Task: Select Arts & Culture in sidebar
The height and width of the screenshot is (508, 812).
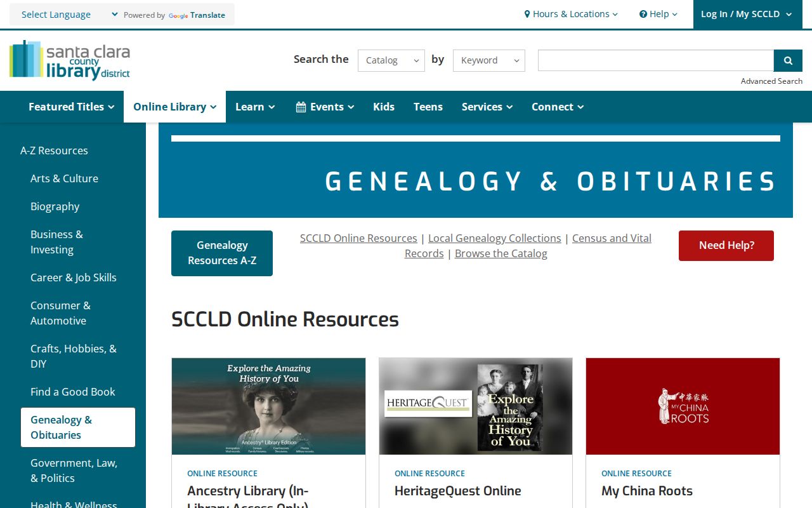Action: coord(64,178)
